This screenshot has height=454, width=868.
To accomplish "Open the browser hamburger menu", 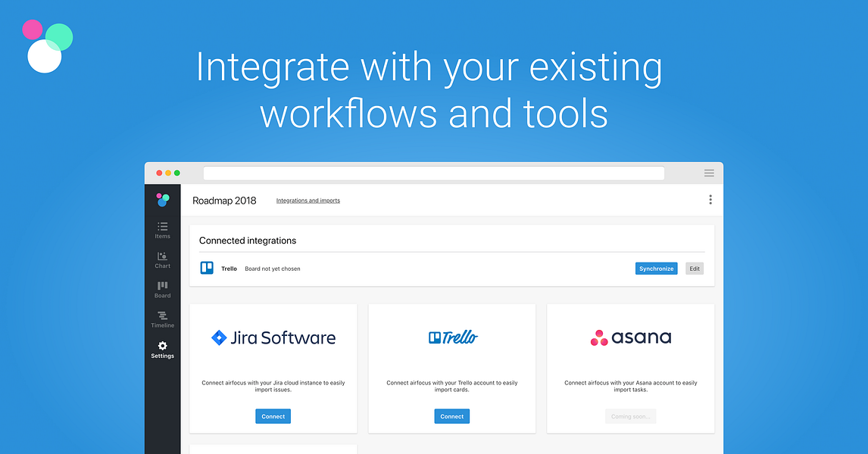I will [709, 173].
